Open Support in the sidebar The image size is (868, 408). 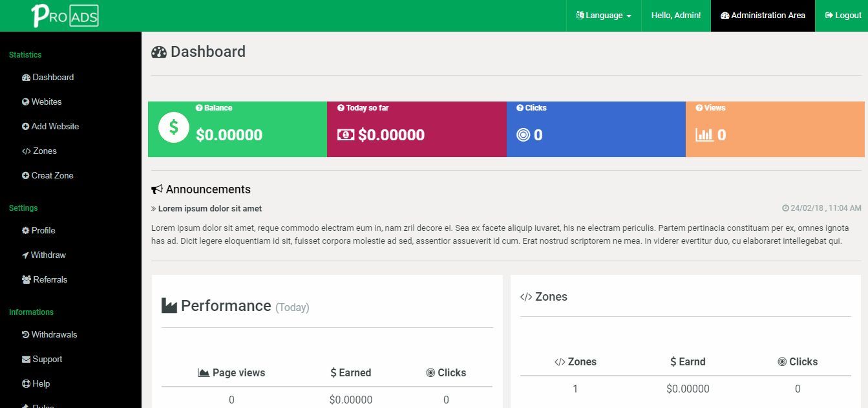(x=42, y=359)
